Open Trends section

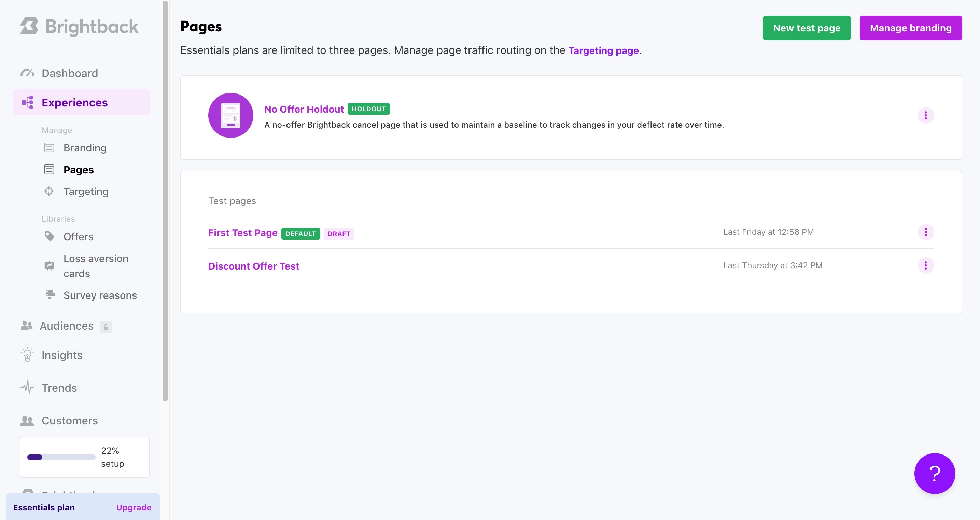tap(59, 388)
